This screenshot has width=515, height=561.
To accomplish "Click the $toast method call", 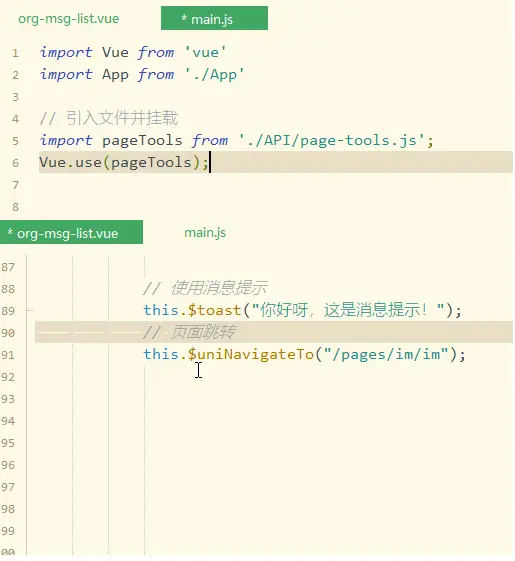I will (x=214, y=310).
